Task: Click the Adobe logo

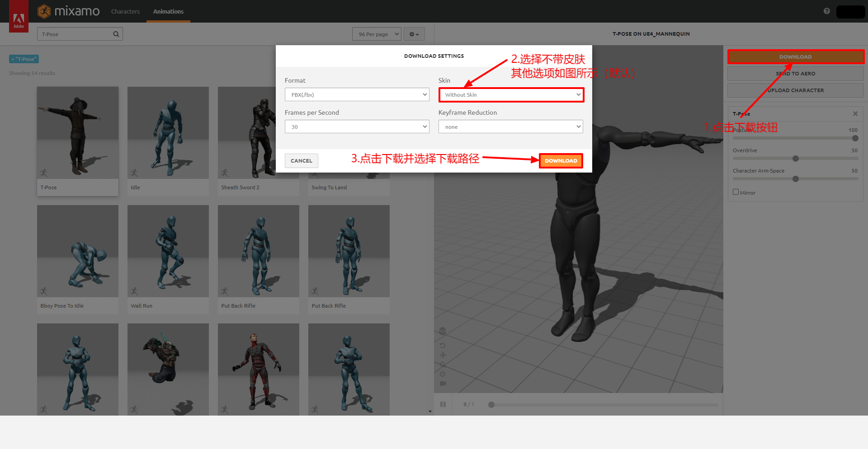Action: pos(19,16)
